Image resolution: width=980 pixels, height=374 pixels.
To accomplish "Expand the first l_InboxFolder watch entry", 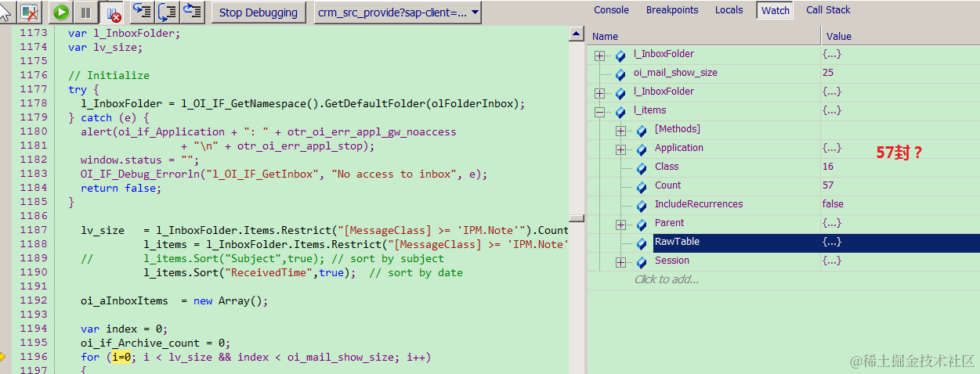I will coord(599,56).
